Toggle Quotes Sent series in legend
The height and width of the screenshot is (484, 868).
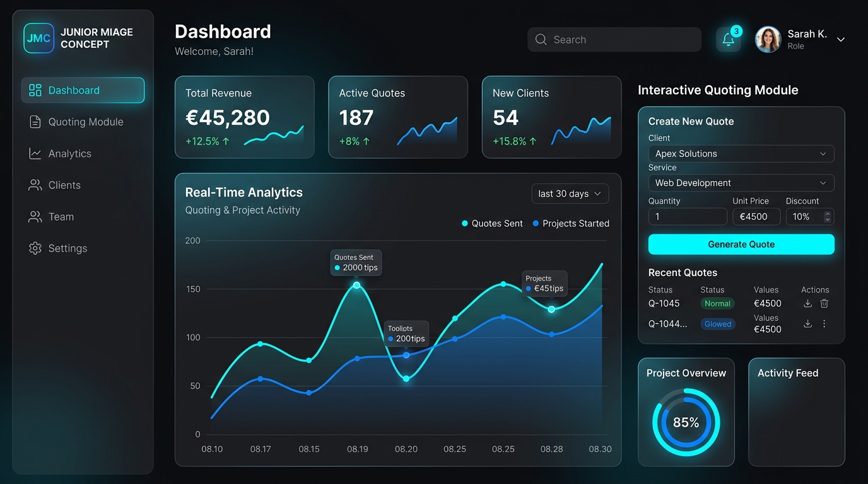(x=492, y=224)
